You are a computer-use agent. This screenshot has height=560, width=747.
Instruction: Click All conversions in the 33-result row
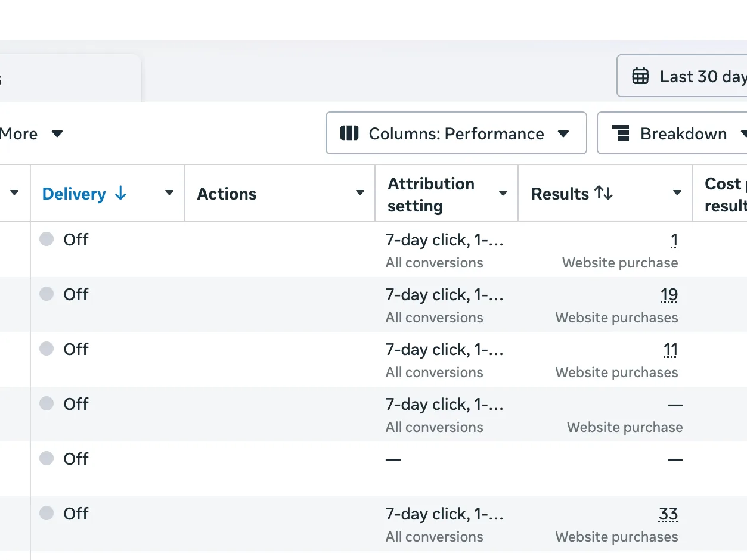[x=434, y=537]
